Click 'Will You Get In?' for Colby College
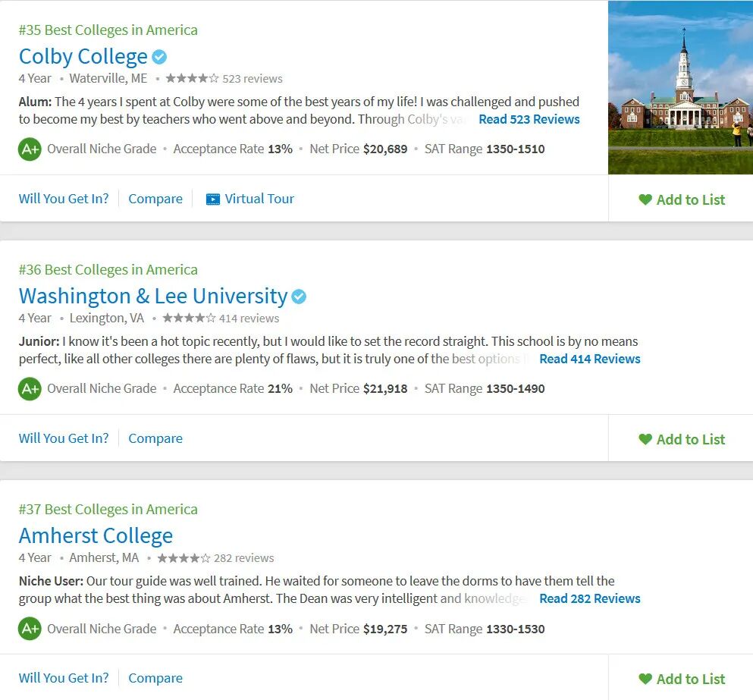The image size is (753, 700). pyautogui.click(x=64, y=199)
